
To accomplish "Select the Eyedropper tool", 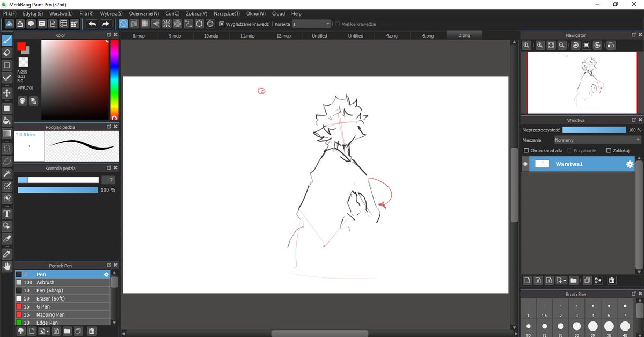I will click(x=7, y=253).
